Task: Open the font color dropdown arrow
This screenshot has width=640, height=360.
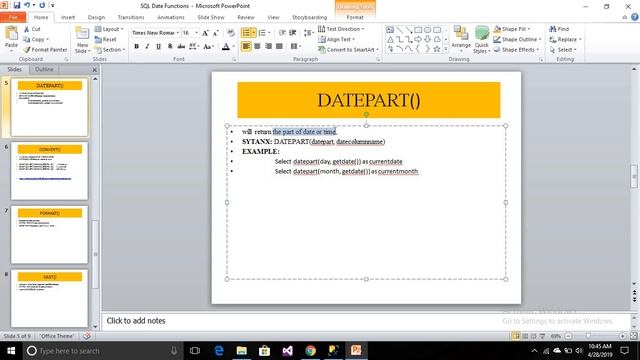Action: pos(233,47)
